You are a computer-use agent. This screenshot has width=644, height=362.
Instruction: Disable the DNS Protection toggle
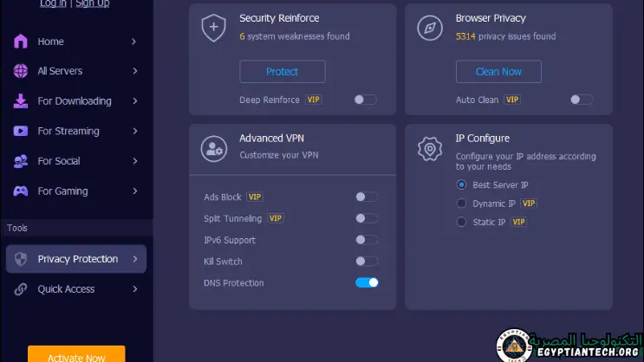point(367,283)
